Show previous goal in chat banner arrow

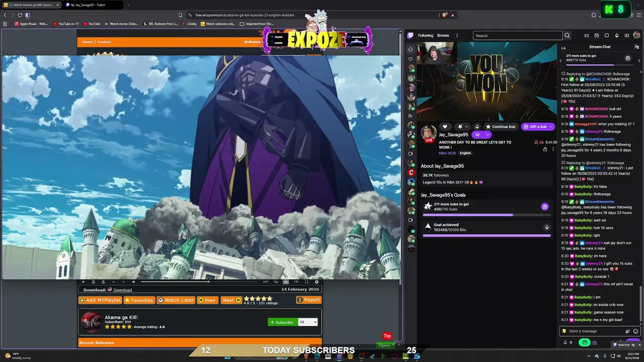point(561,60)
